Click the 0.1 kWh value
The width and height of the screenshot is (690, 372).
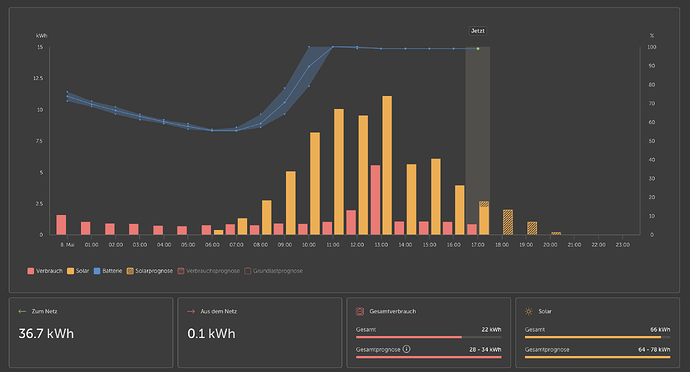click(211, 334)
